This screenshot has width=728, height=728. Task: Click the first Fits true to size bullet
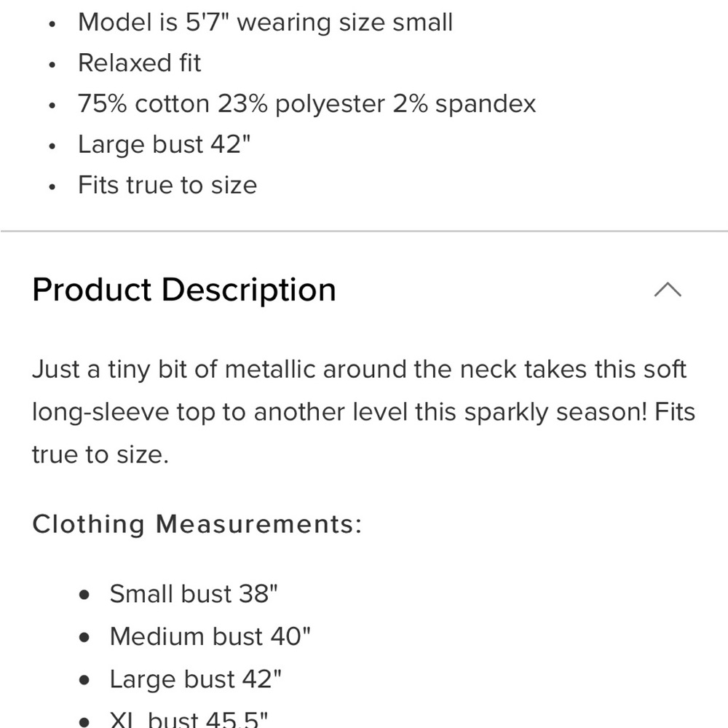click(x=167, y=185)
